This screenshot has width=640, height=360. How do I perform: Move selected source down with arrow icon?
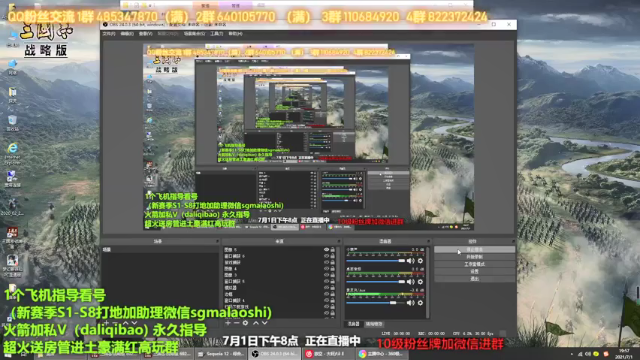(264, 323)
